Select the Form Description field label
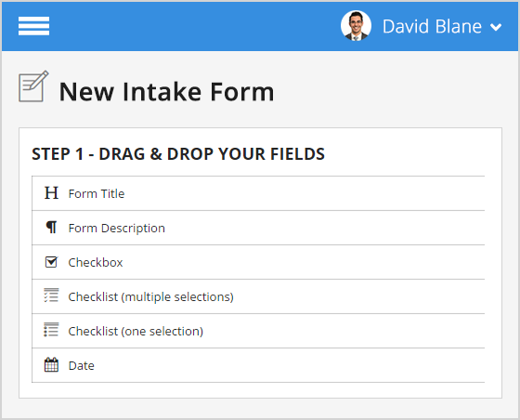520x420 pixels. click(x=117, y=229)
